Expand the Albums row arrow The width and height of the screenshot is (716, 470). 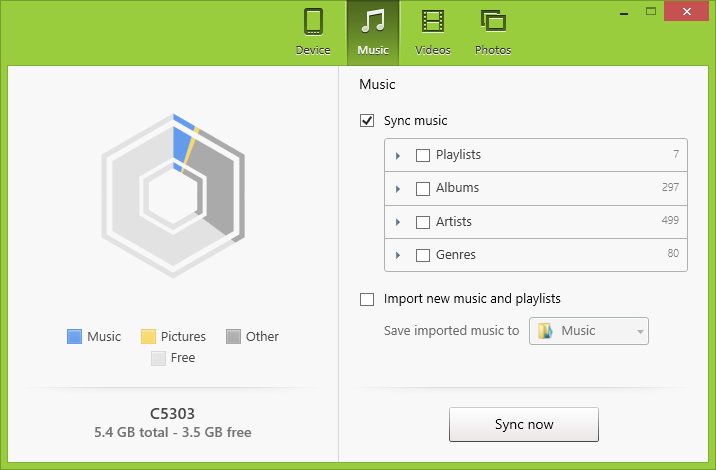point(398,189)
